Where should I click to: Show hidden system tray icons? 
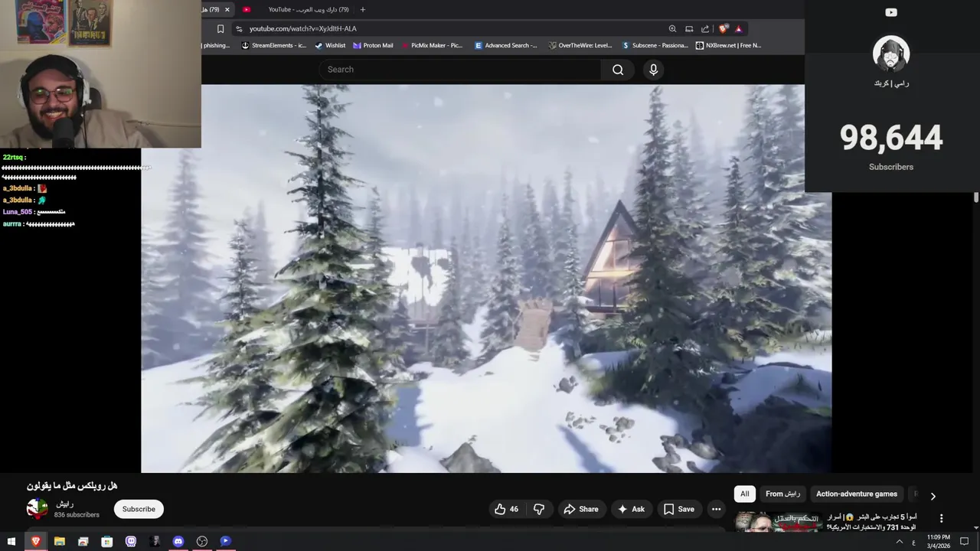(900, 542)
